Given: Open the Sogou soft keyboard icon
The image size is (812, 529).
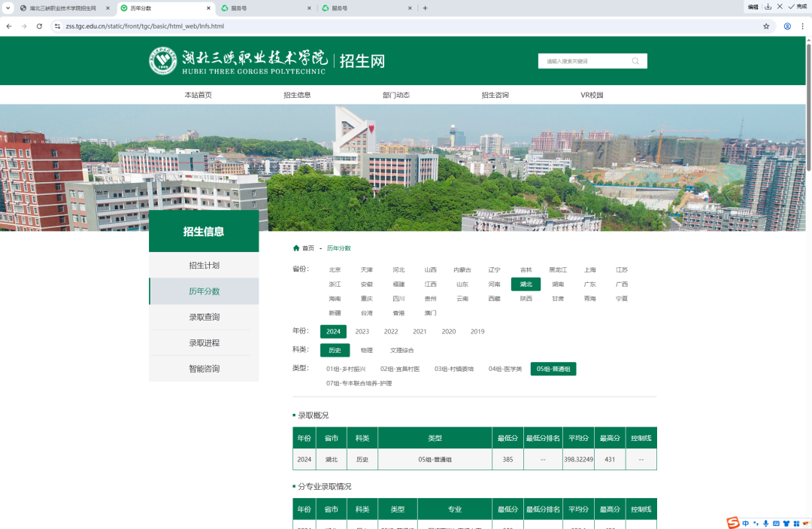Looking at the screenshot, I should (775, 523).
